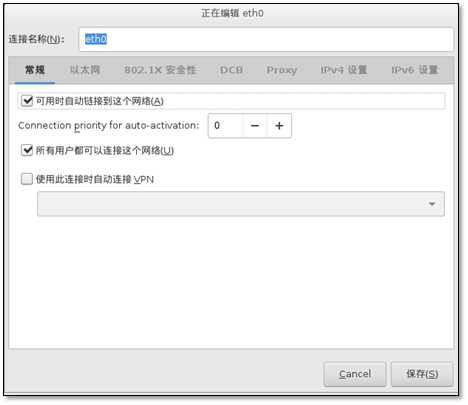Click the Connection priority for auto-activation label
This screenshot has height=405, width=468.
108,126
